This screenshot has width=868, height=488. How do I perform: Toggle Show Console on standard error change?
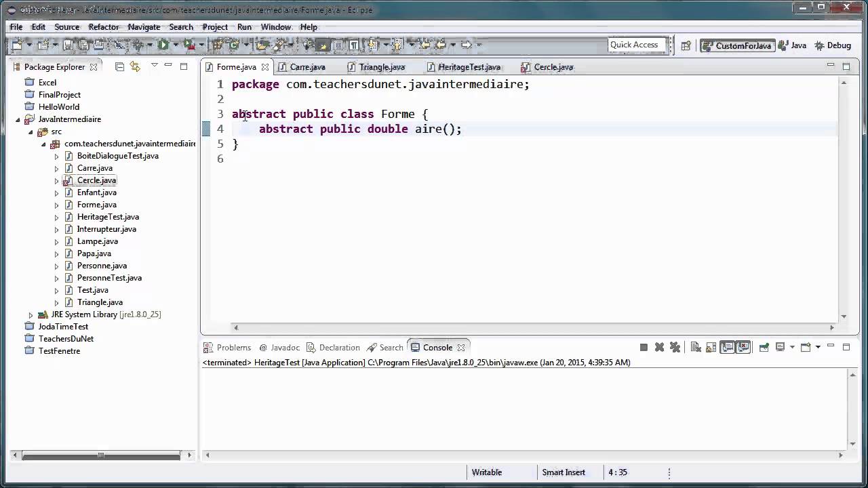pos(743,347)
